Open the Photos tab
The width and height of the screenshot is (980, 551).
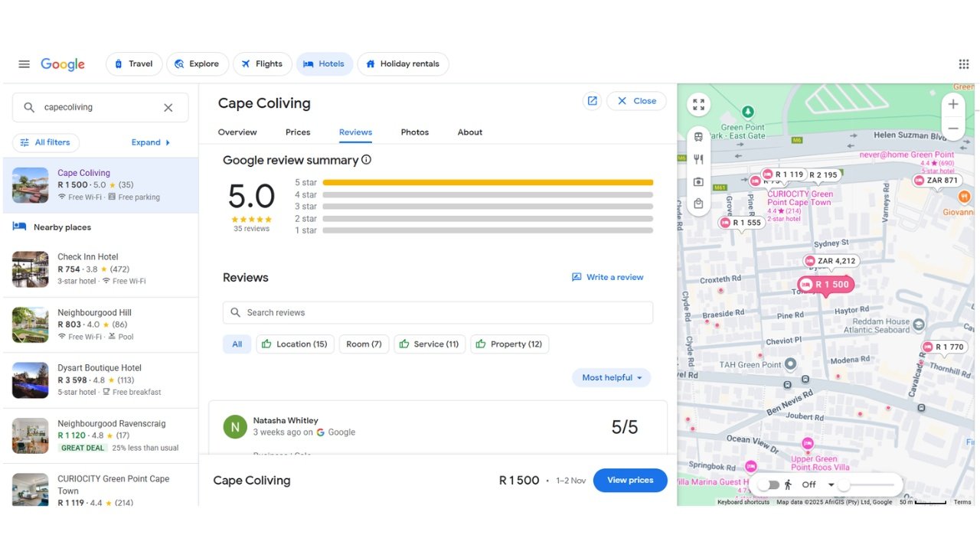pos(415,132)
